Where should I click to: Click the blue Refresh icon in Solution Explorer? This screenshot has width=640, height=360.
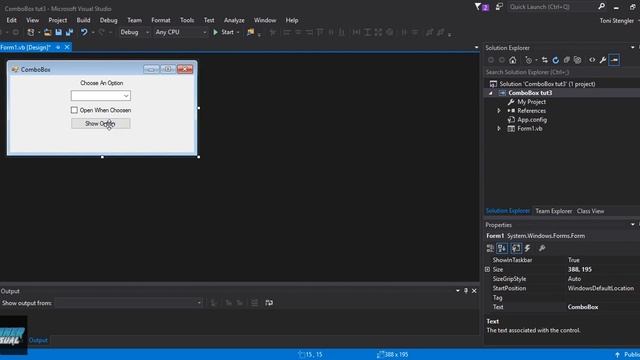coord(556,60)
